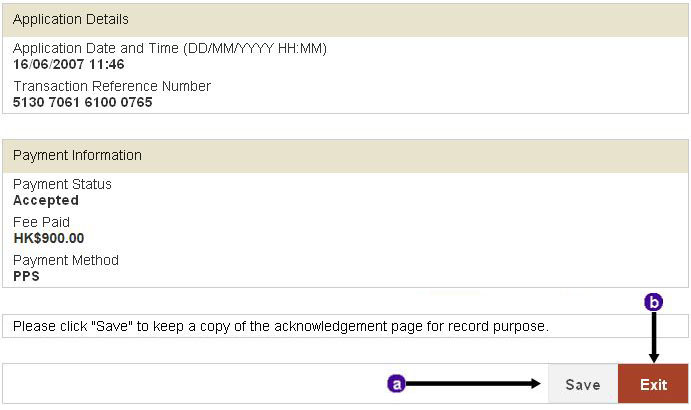This screenshot has width=691, height=410.
Task: Click the Save button
Action: click(583, 384)
